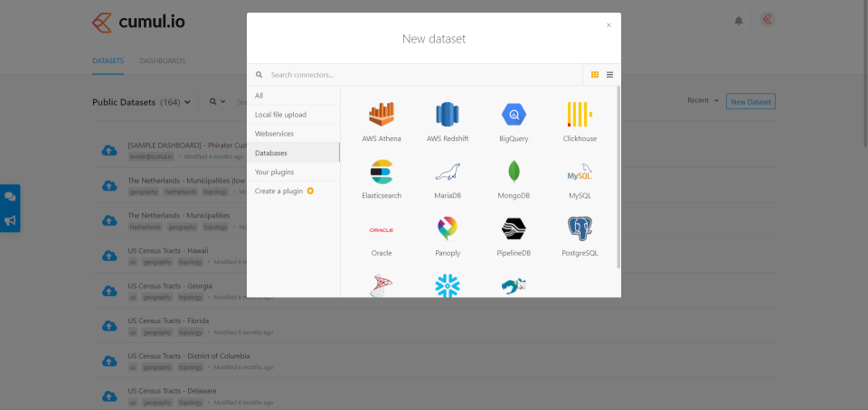
Task: Select the blue bird connector icon
Action: pyautogui.click(x=514, y=286)
